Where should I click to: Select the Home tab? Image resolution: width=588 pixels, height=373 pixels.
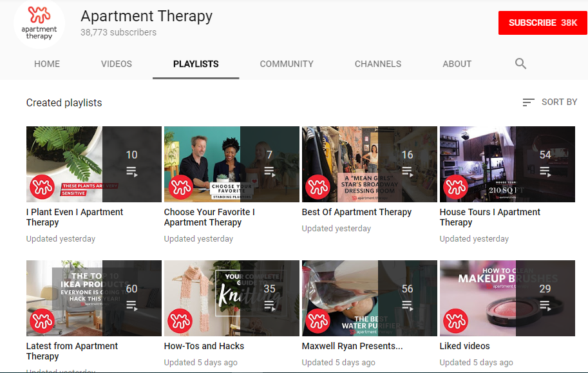(x=47, y=64)
